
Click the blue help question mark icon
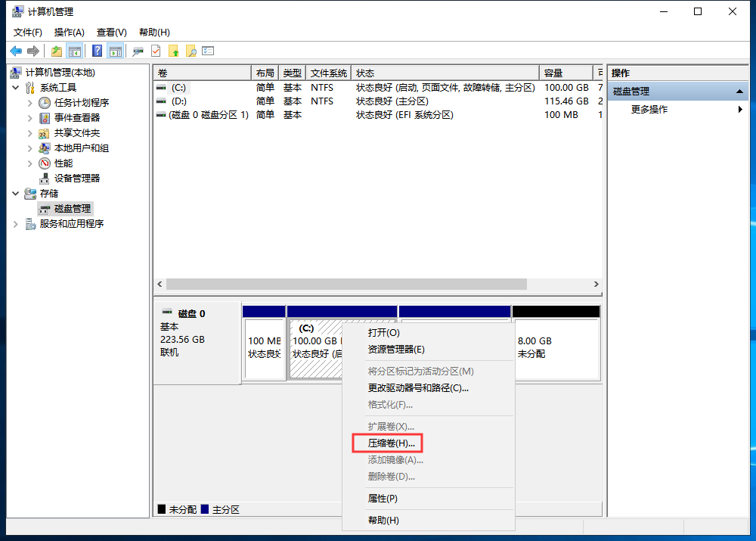(x=97, y=51)
